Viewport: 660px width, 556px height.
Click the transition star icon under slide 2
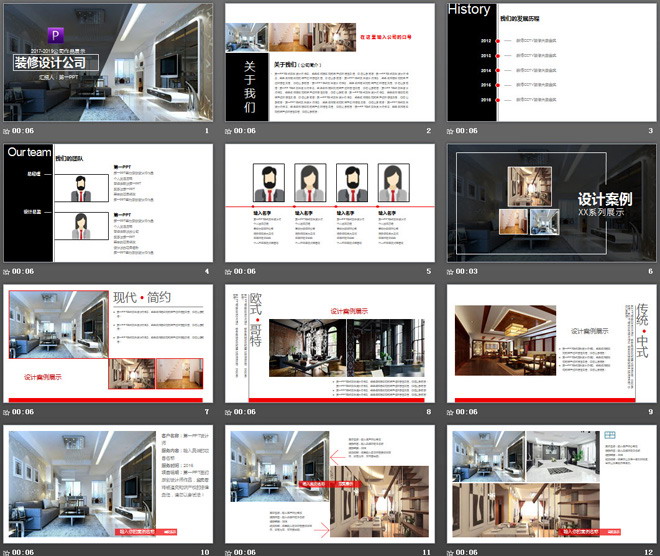pos(231,131)
